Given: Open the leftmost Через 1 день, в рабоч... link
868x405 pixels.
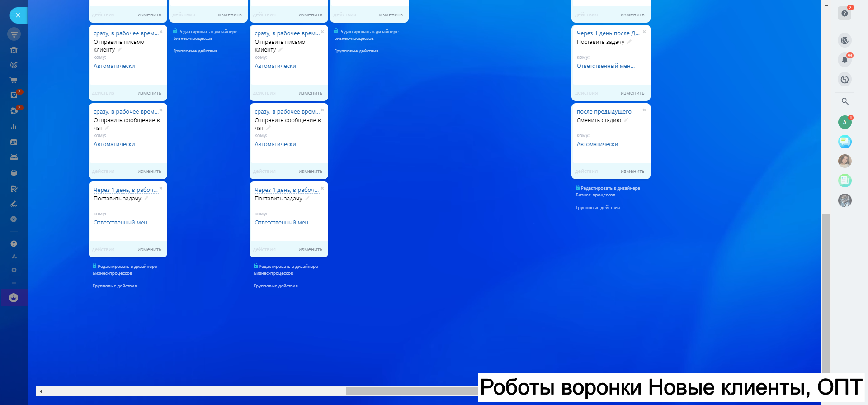Looking at the screenshot, I should [x=126, y=190].
